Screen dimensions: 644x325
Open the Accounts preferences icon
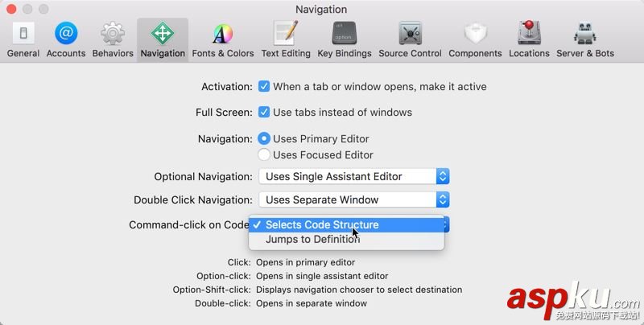[x=66, y=40]
